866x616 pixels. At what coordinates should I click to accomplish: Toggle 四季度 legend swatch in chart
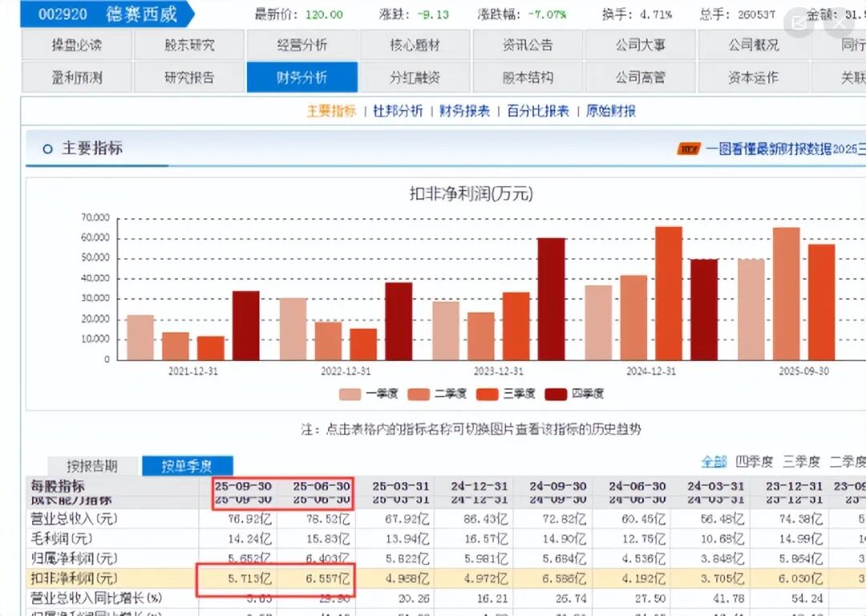(x=556, y=394)
